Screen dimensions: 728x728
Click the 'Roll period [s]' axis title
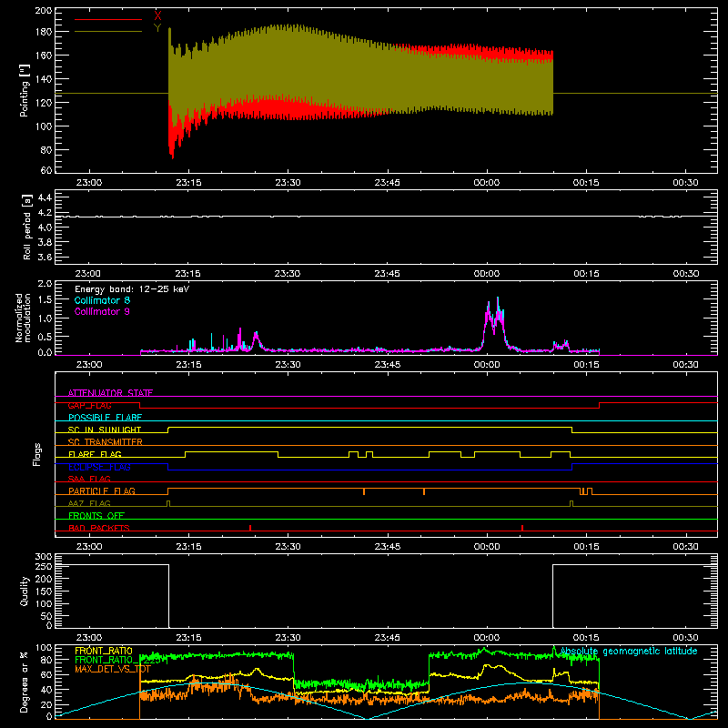coord(26,227)
